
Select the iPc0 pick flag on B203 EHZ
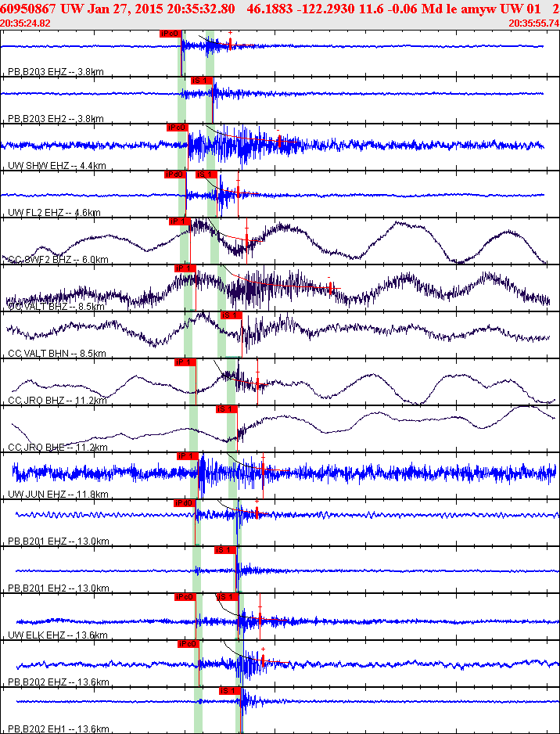pyautogui.click(x=171, y=34)
